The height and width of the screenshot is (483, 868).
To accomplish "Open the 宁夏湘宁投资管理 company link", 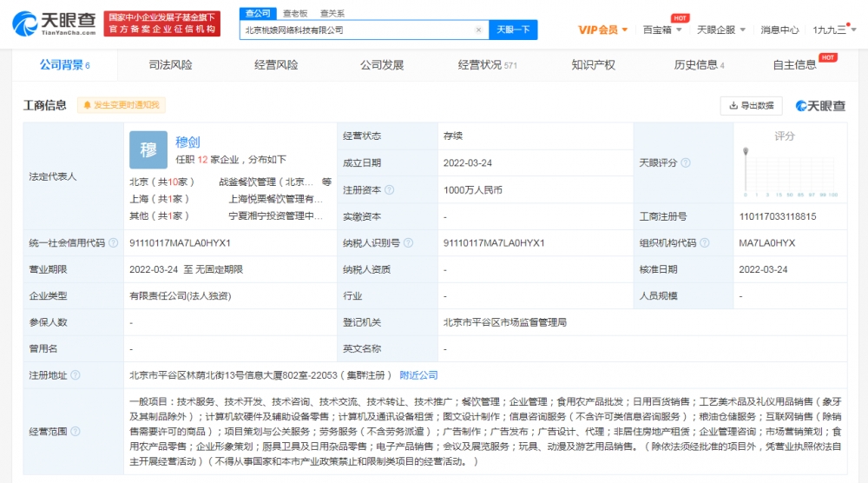I will [276, 215].
